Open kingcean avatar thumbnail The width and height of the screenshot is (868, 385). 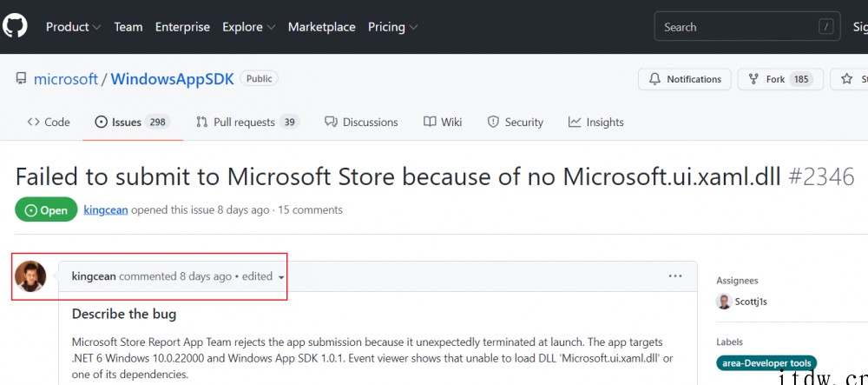coord(30,276)
